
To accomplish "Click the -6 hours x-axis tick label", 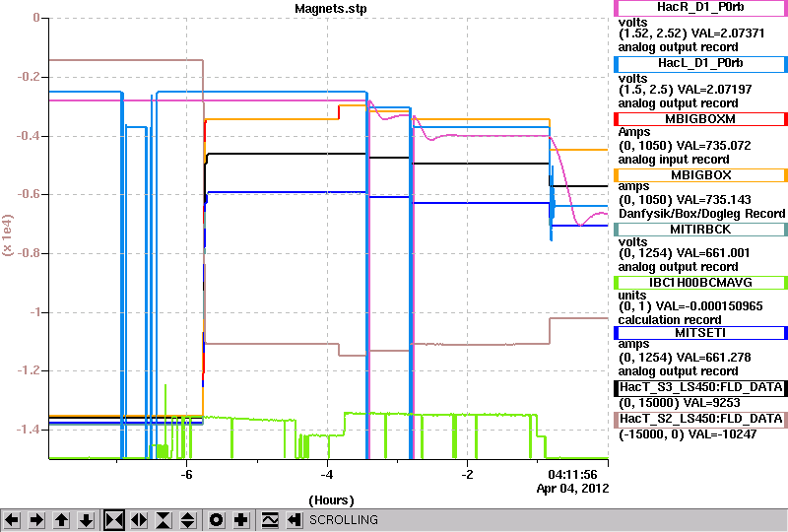I will (186, 475).
